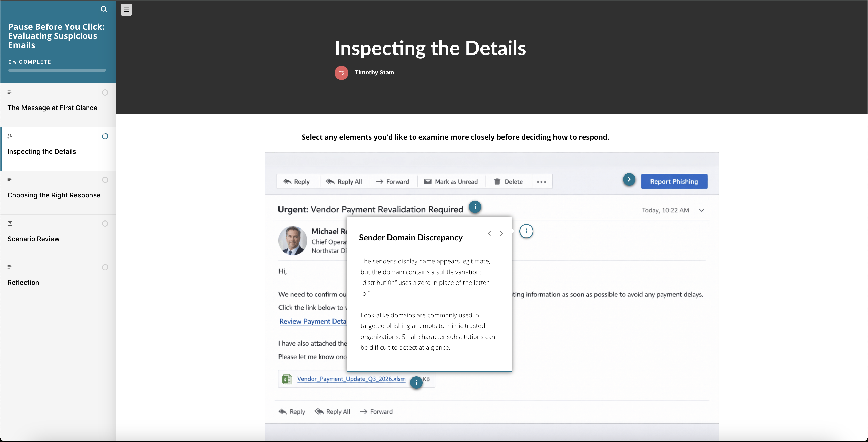Click the Forward arrow icon in the toolbar
Viewport: 868px width, 442px height.
(381, 181)
